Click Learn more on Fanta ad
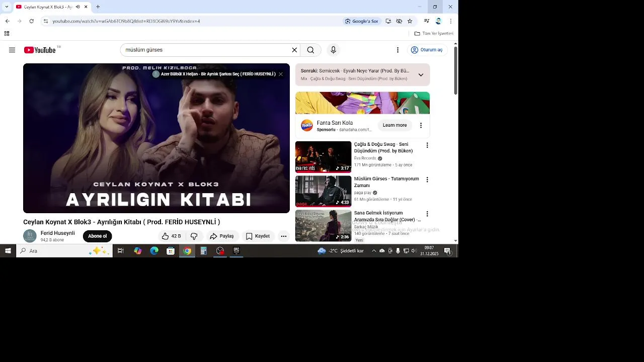 pyautogui.click(x=394, y=125)
